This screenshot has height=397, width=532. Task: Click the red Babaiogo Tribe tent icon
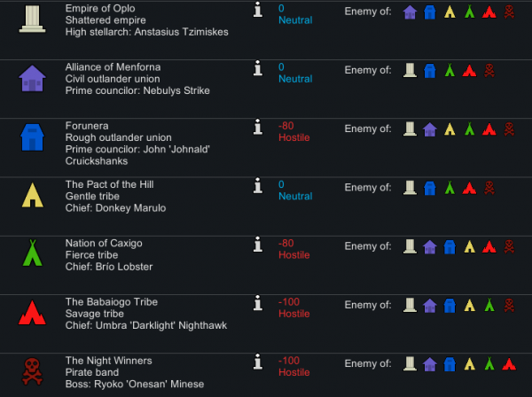32,313
